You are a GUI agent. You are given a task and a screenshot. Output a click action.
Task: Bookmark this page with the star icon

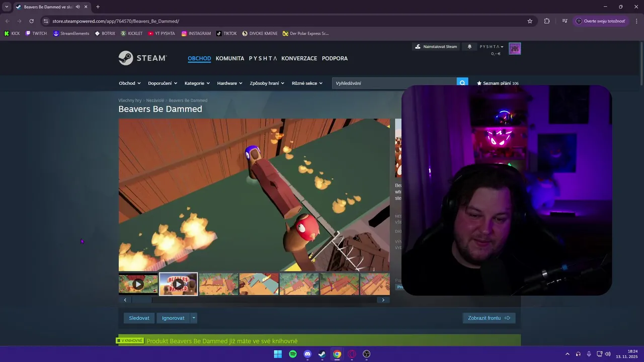click(x=530, y=21)
